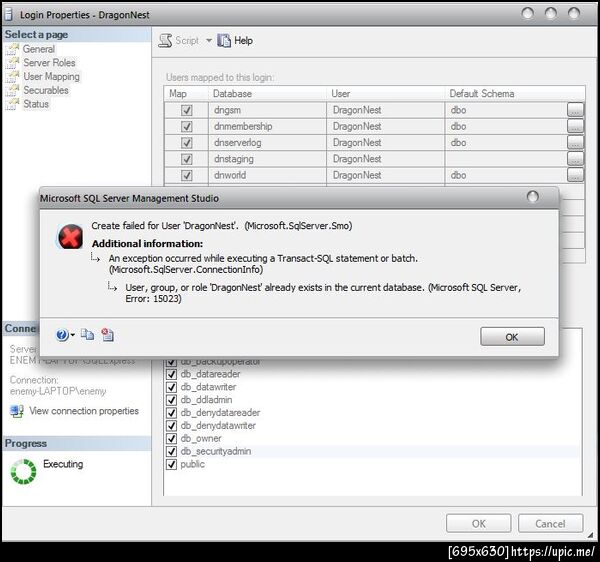Click the Status page icon

(x=12, y=104)
